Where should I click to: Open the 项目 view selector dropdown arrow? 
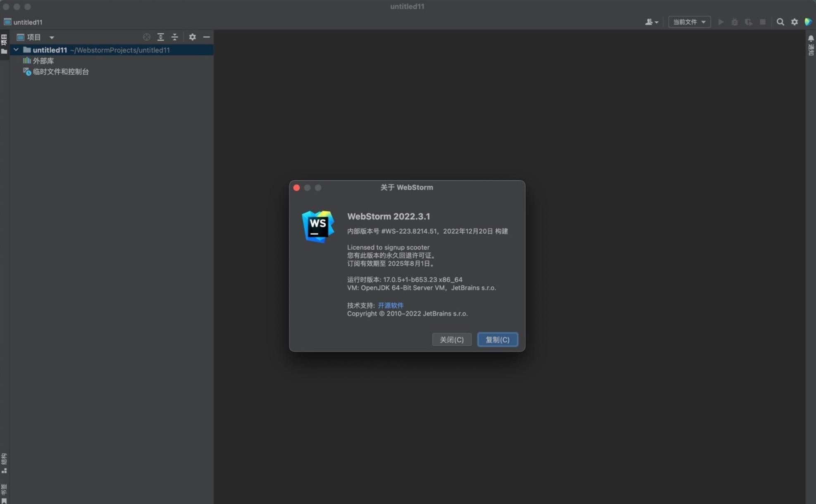[52, 37]
